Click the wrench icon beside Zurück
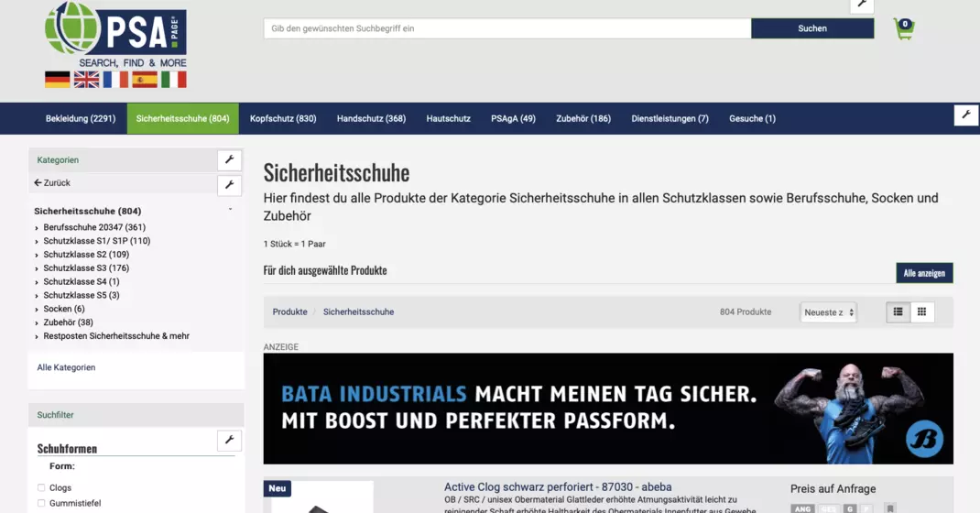The image size is (980, 513). [229, 185]
